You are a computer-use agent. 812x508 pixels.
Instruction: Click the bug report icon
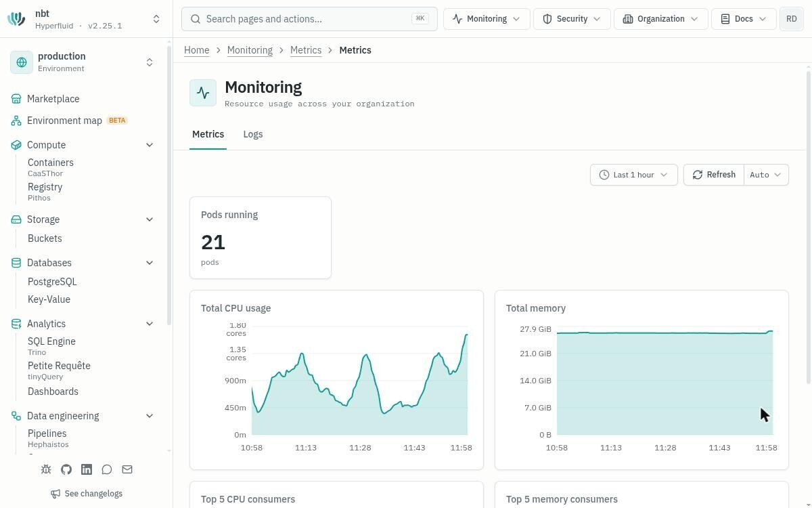(x=46, y=469)
